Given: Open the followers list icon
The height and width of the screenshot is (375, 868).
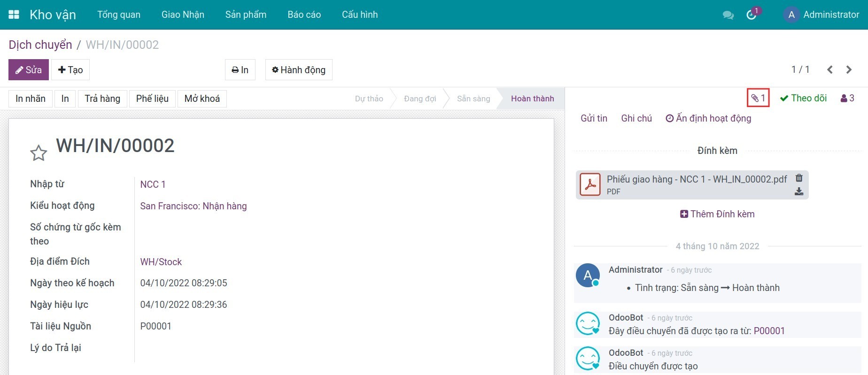Looking at the screenshot, I should (x=847, y=98).
